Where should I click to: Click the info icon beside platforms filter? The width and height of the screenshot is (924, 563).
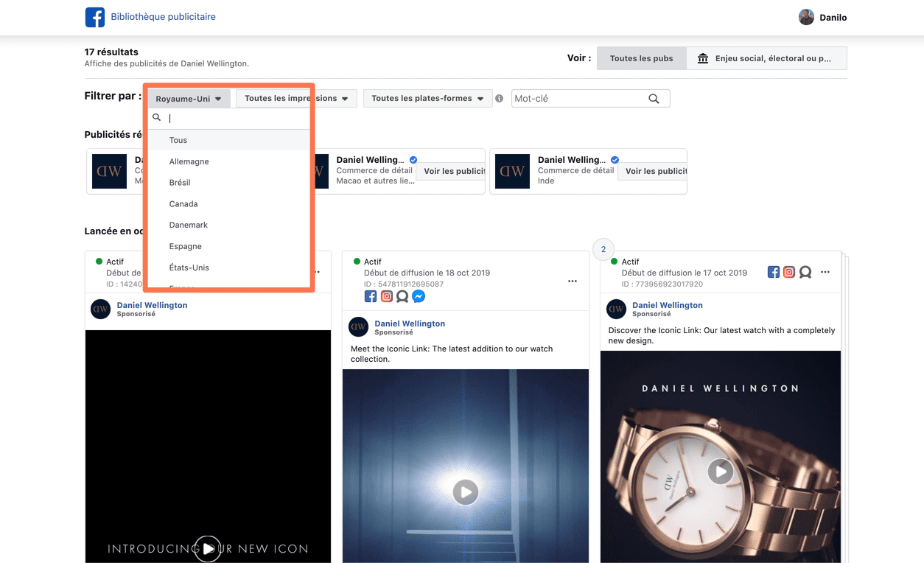(500, 99)
